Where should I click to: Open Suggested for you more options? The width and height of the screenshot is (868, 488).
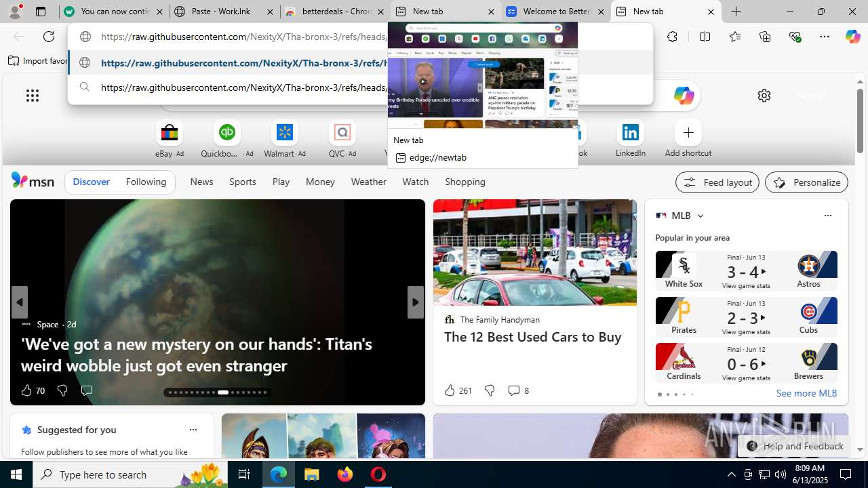193,430
